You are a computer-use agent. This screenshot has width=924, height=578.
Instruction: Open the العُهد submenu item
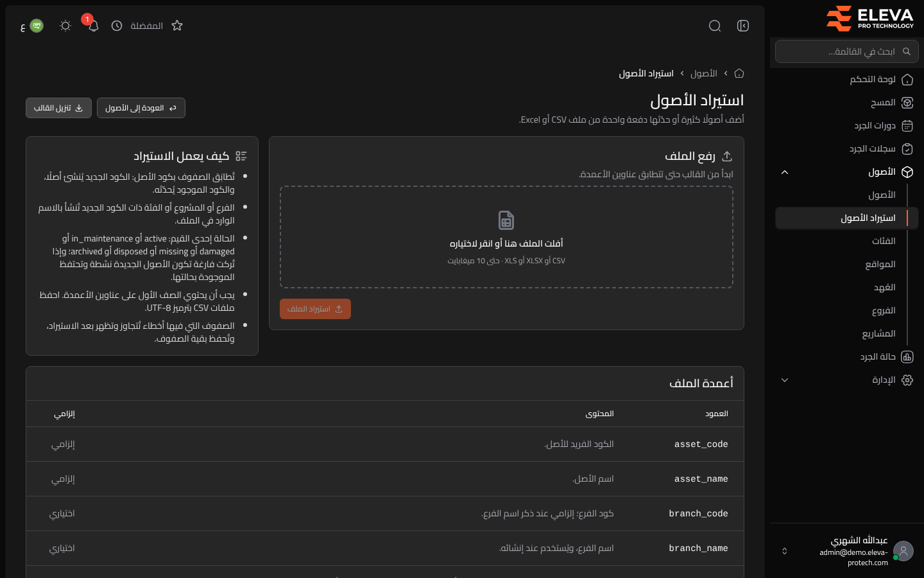846,288
